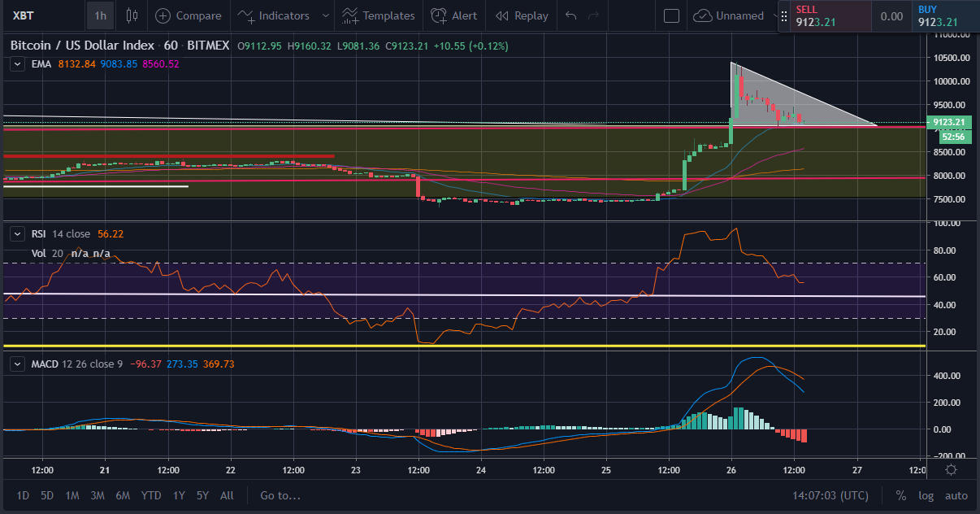This screenshot has height=514, width=980.
Task: Select the 1h timeframe interval
Action: [100, 15]
